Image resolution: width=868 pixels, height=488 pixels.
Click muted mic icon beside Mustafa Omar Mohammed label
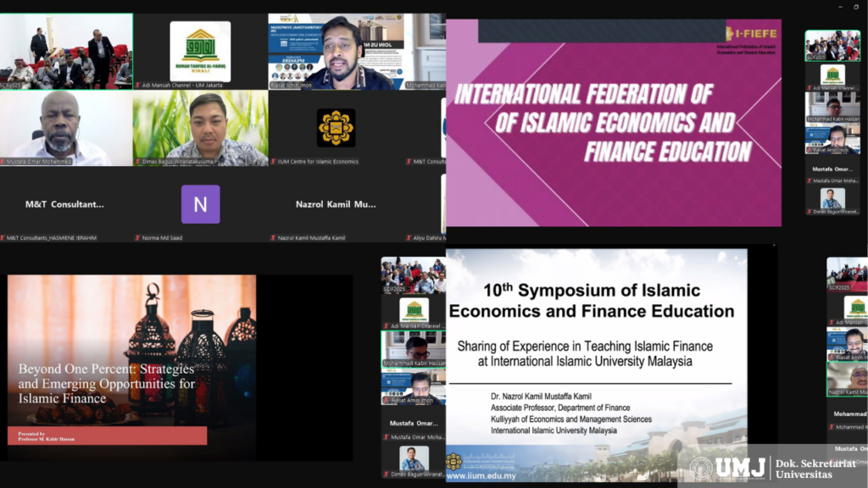(3, 162)
